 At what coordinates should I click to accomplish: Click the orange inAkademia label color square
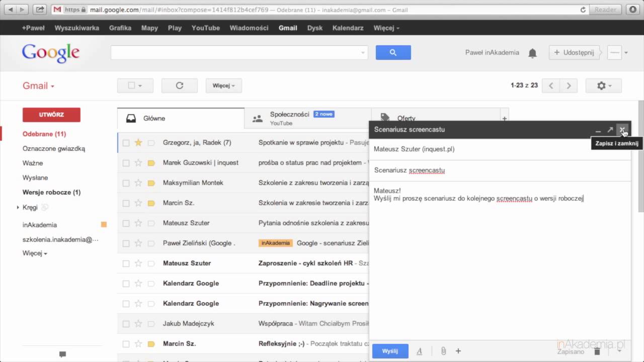(104, 225)
